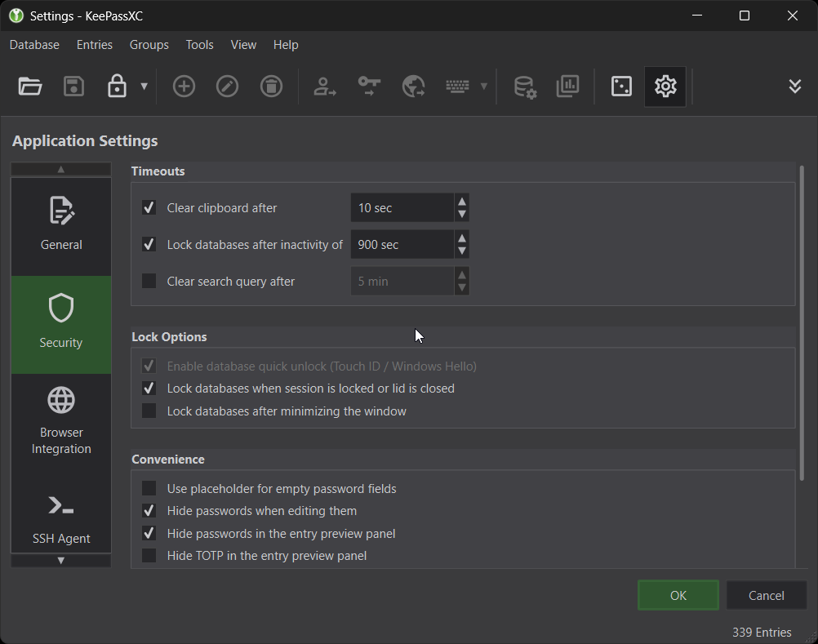Copy password using key toolbar icon
This screenshot has width=818, height=644.
[369, 86]
